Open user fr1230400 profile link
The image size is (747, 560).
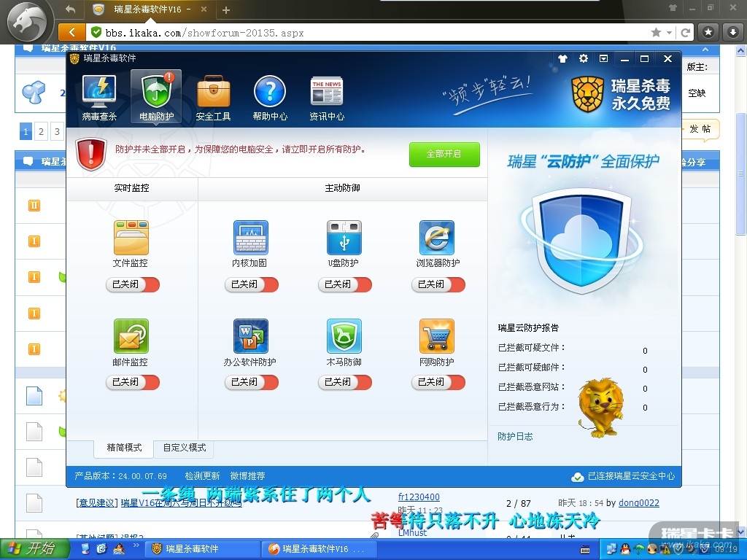click(419, 497)
